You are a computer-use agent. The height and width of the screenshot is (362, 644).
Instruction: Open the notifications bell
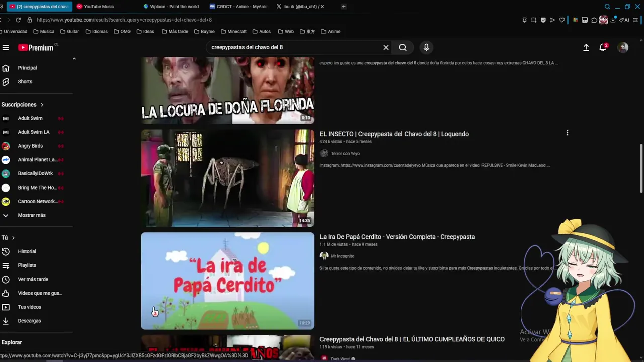(603, 47)
